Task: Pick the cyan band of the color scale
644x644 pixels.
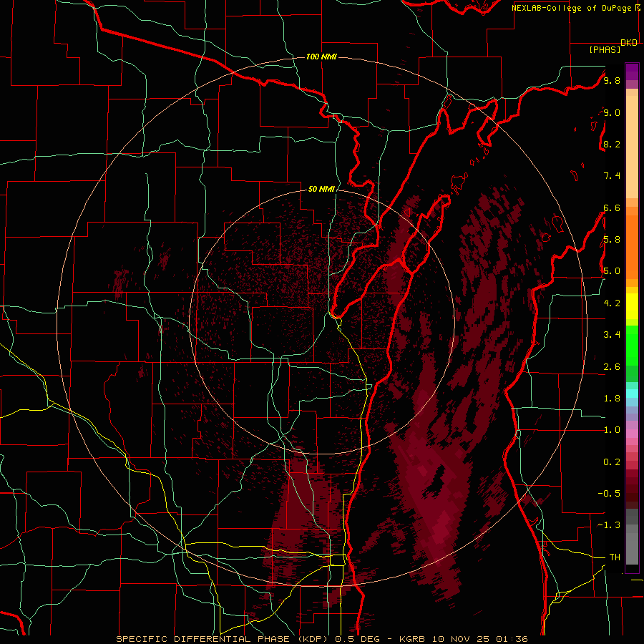Action: pyautogui.click(x=632, y=394)
